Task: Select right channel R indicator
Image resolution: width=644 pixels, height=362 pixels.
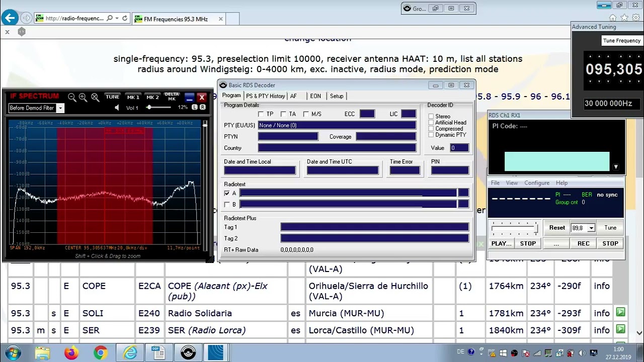Action: tap(202, 107)
